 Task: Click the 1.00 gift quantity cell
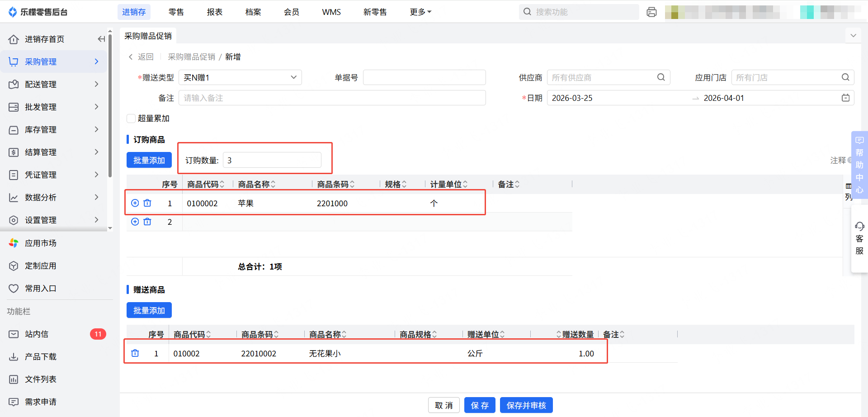click(x=586, y=354)
